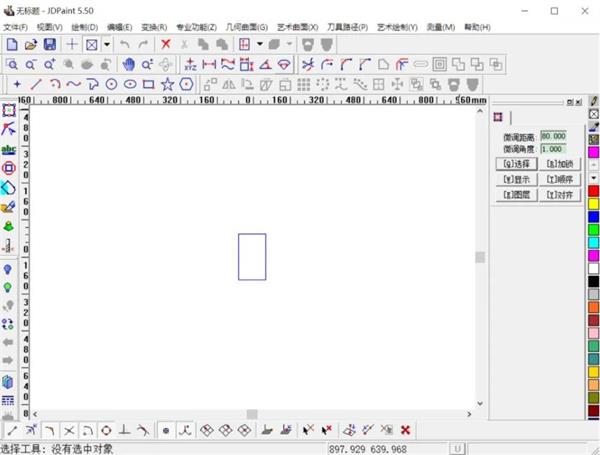Select the draw point plus tool
Screen dimensions: 600x455
(x=17, y=84)
